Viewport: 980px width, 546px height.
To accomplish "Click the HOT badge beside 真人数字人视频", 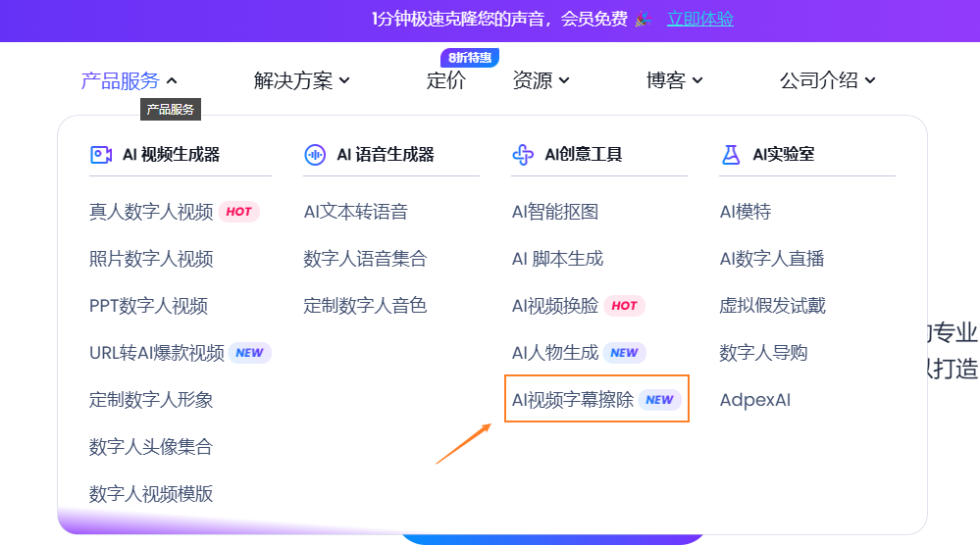I will coord(238,212).
